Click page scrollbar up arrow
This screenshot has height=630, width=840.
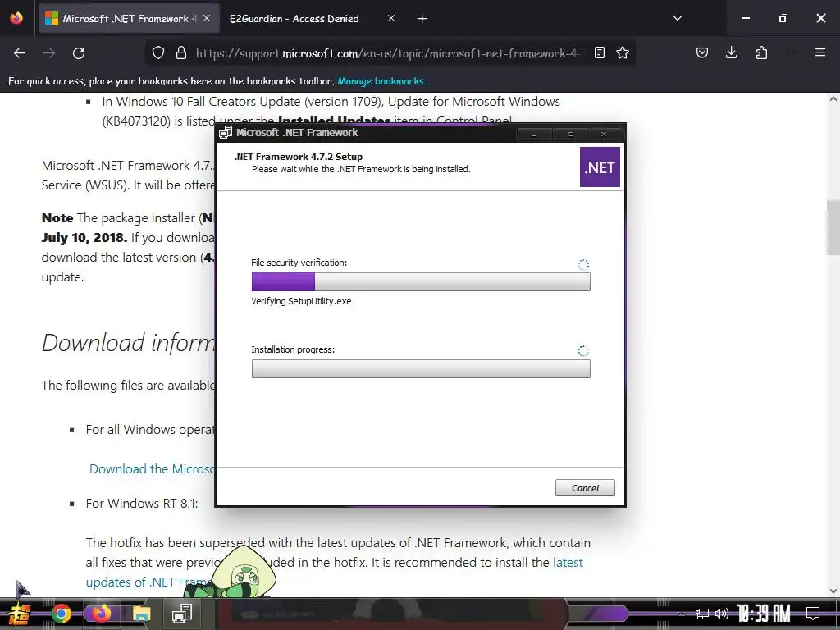click(x=833, y=99)
